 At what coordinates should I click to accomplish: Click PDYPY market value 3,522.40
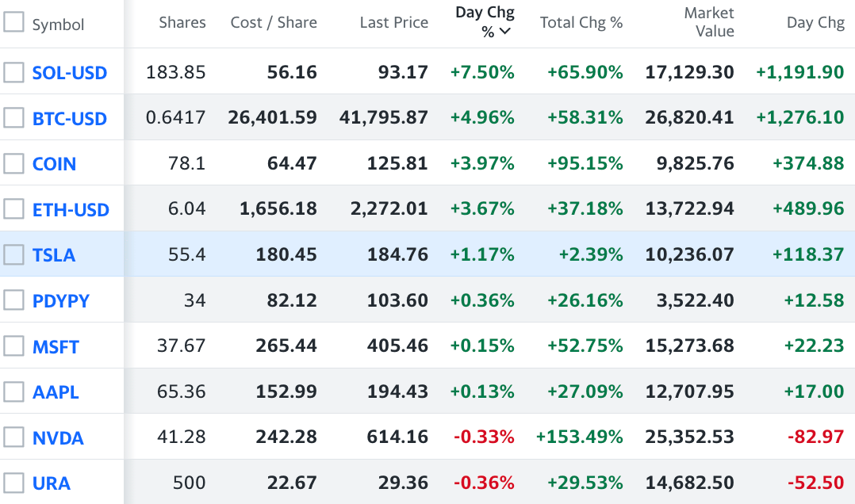click(696, 300)
